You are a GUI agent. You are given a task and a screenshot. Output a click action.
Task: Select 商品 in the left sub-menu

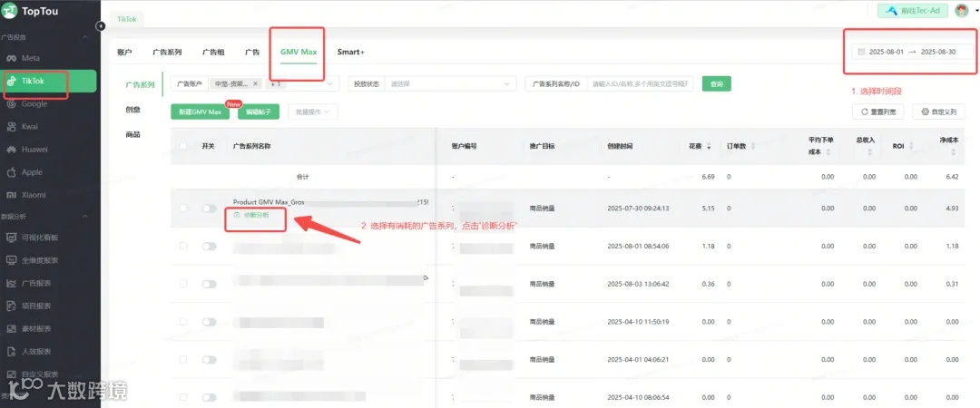[132, 134]
